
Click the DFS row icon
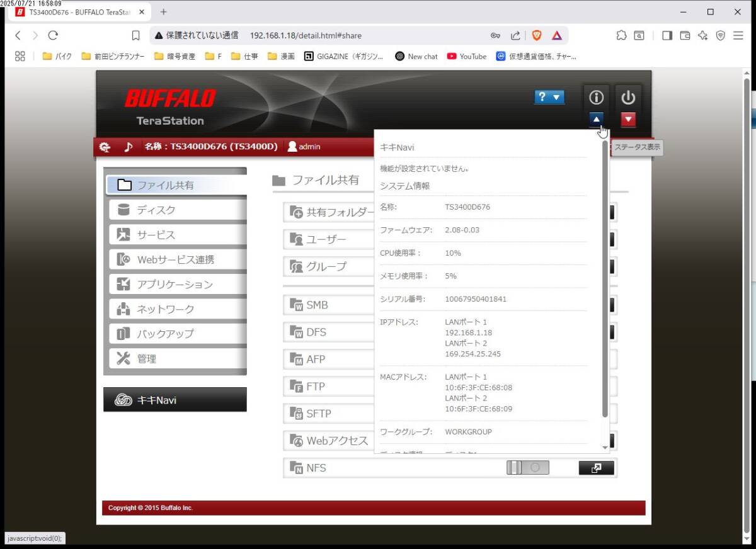(x=296, y=332)
